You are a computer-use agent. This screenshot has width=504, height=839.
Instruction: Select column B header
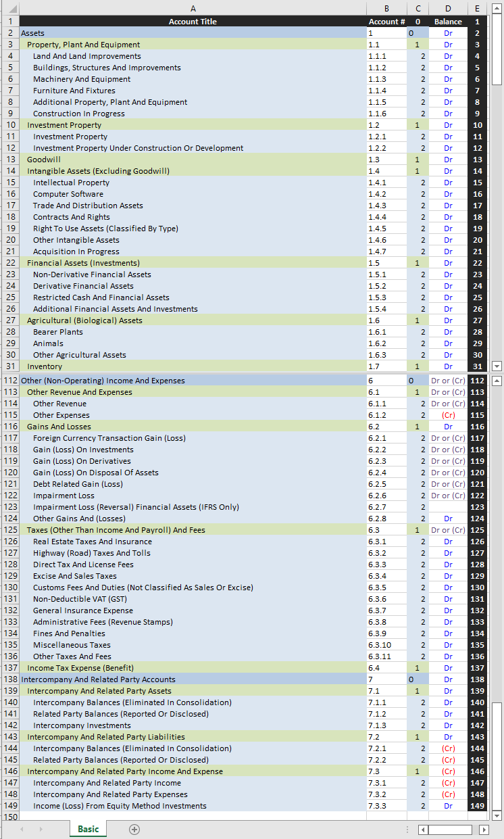(386, 8)
